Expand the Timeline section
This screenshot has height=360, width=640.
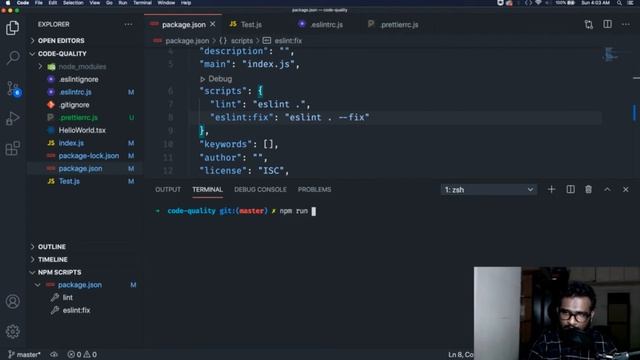point(53,260)
